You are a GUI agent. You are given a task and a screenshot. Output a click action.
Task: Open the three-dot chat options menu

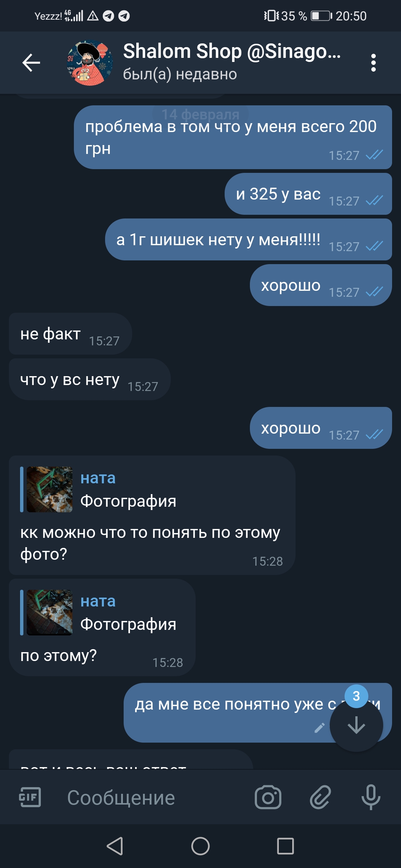373,63
